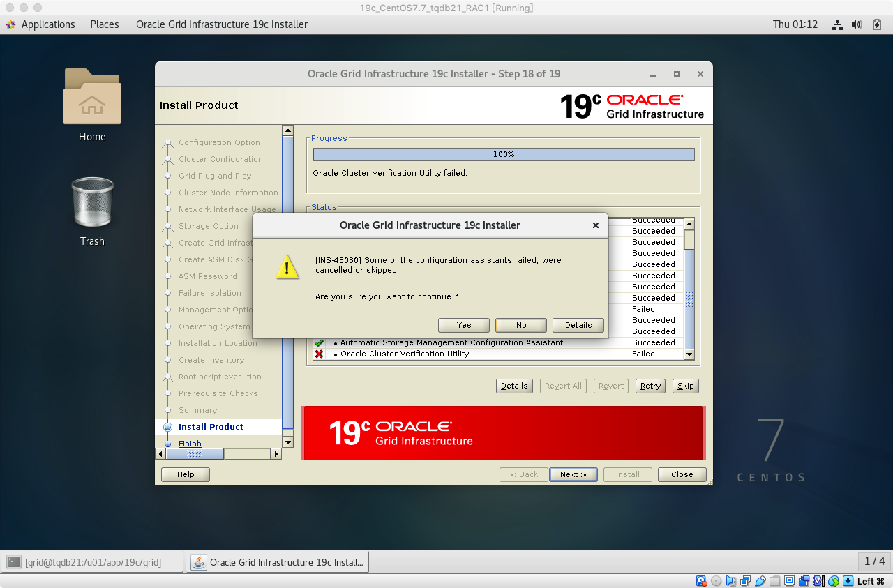Click the VirtualBox optical drive indicator icon
The height and width of the screenshot is (588, 893).
click(x=716, y=581)
